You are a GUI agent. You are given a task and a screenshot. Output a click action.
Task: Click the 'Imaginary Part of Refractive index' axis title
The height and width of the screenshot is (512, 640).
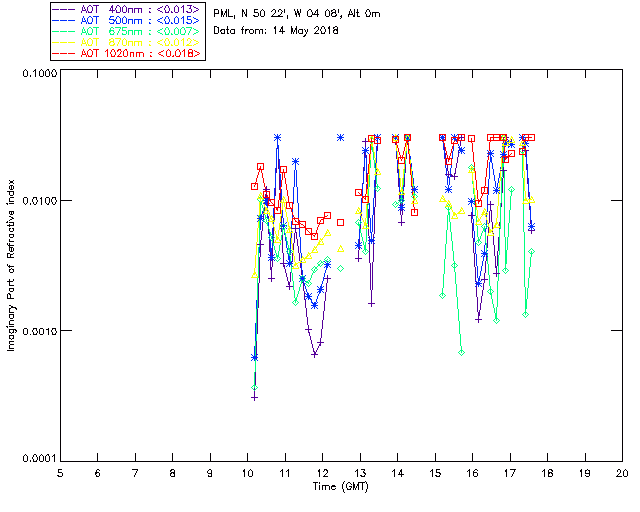[x=11, y=265]
